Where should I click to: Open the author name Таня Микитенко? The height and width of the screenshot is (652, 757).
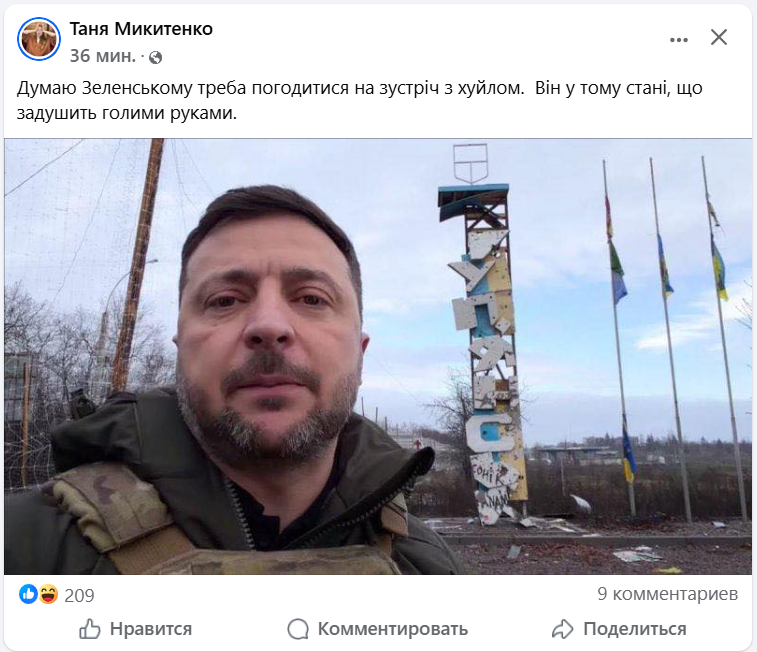pyautogui.click(x=141, y=29)
